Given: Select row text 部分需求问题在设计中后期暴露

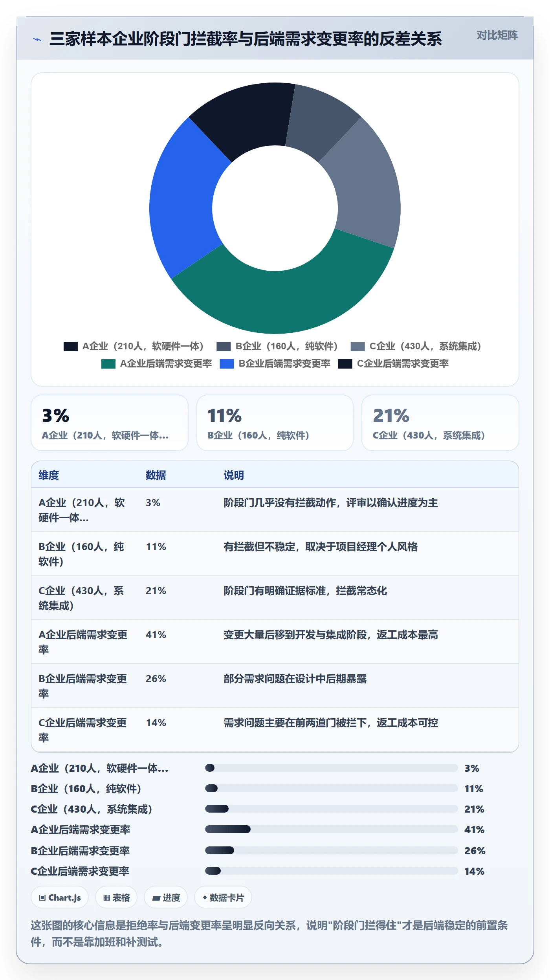Looking at the screenshot, I should (295, 679).
